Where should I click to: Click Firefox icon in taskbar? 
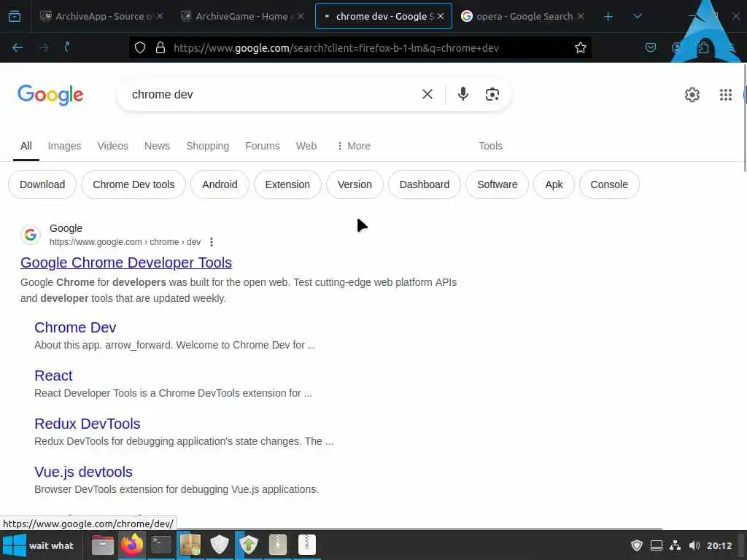(x=132, y=545)
